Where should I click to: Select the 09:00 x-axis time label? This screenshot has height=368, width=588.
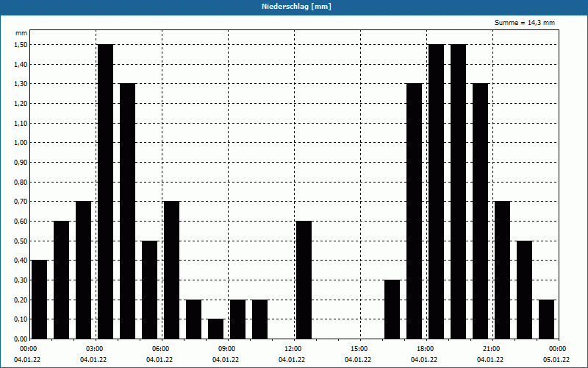click(227, 349)
